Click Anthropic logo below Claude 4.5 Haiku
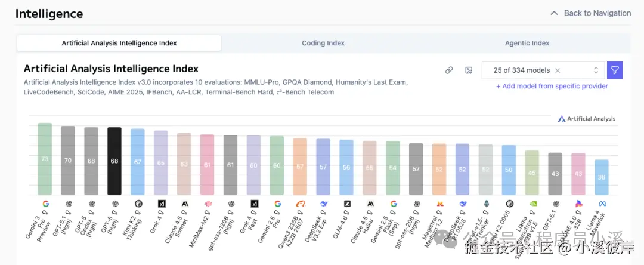 point(370,204)
